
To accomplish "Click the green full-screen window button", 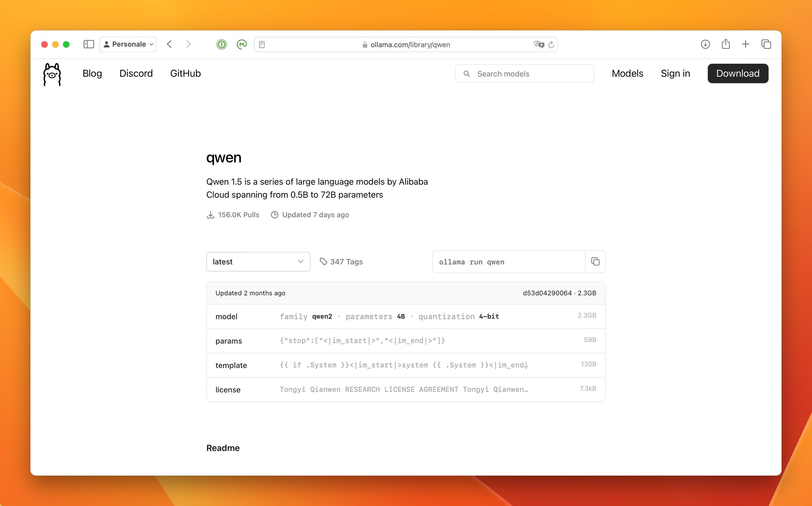I will coord(66,44).
